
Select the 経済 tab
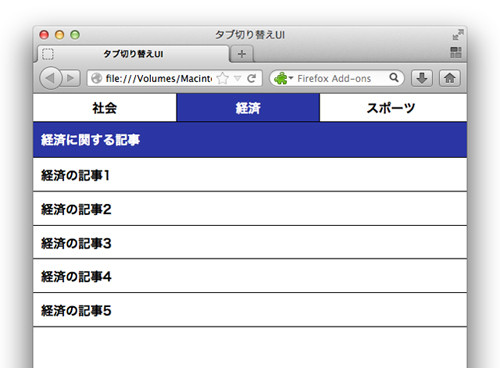(248, 108)
